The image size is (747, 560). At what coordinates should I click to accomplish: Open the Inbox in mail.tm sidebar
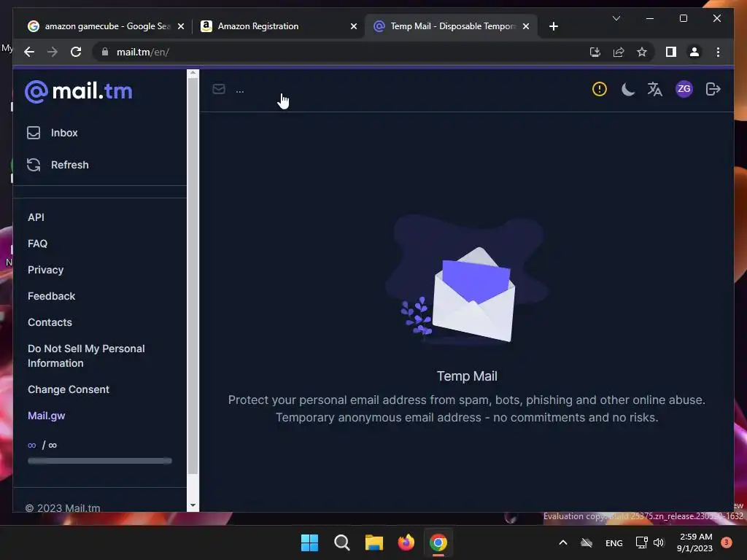point(53,133)
